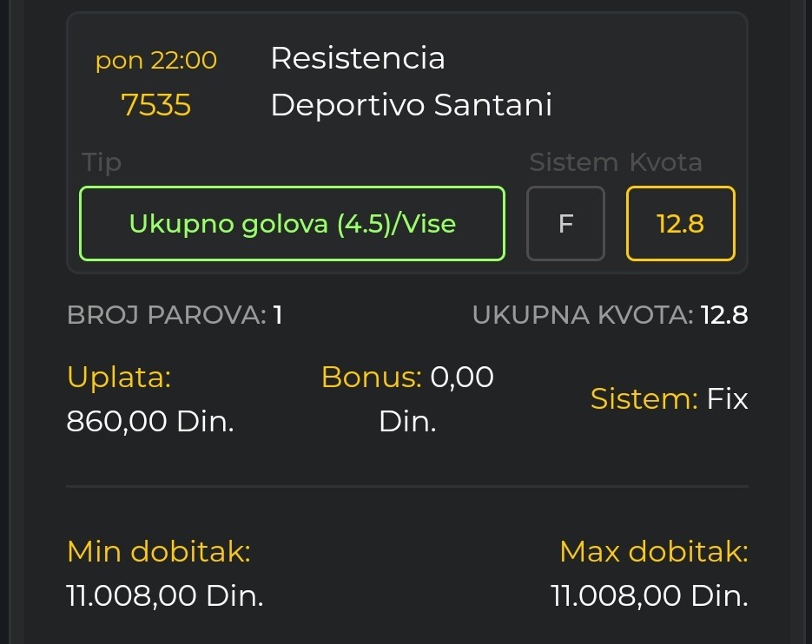Screen dimensions: 812x644
Task: Click the Ukupno golova (4.5)/Vise tip button
Action: click(x=292, y=223)
